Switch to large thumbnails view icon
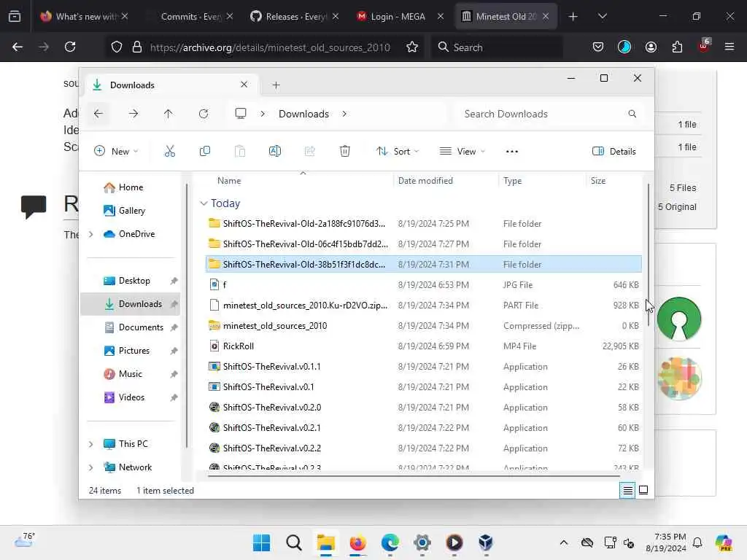 [643, 490]
